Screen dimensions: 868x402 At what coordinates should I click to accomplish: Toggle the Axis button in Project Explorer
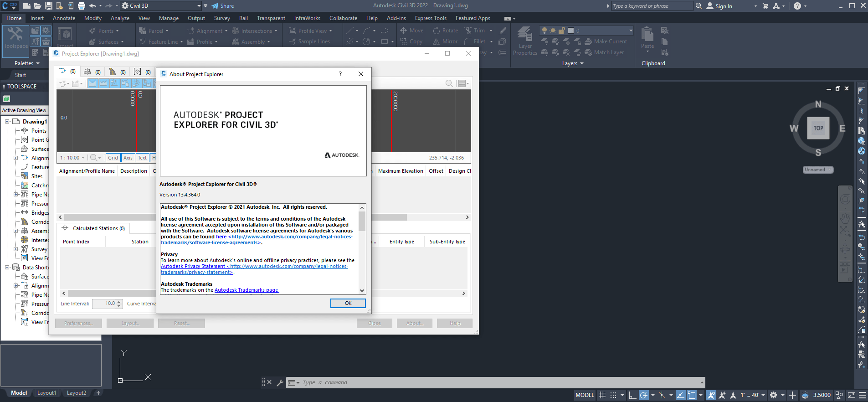pyautogui.click(x=128, y=158)
